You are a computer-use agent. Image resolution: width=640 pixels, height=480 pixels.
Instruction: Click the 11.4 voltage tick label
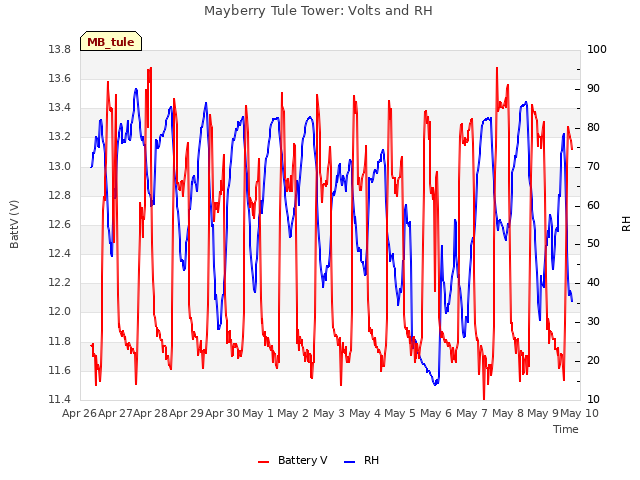click(x=60, y=399)
